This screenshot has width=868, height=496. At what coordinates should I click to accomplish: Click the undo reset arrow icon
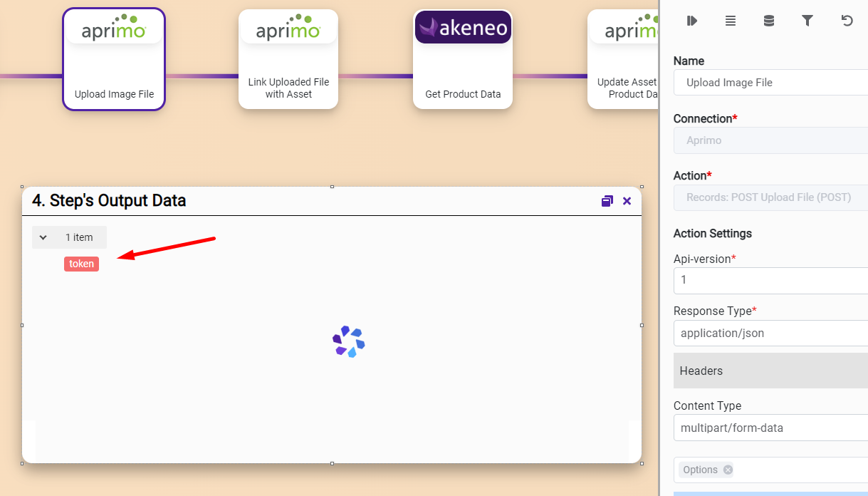[x=847, y=21]
